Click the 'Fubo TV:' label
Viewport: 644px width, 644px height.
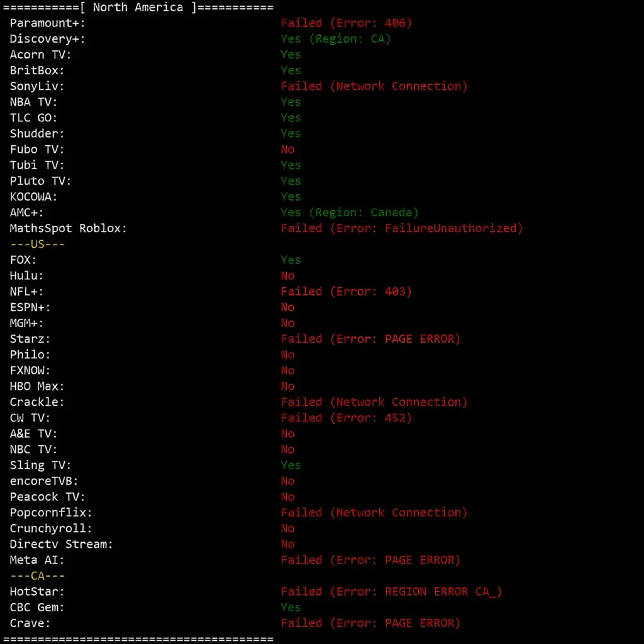pos(37,150)
